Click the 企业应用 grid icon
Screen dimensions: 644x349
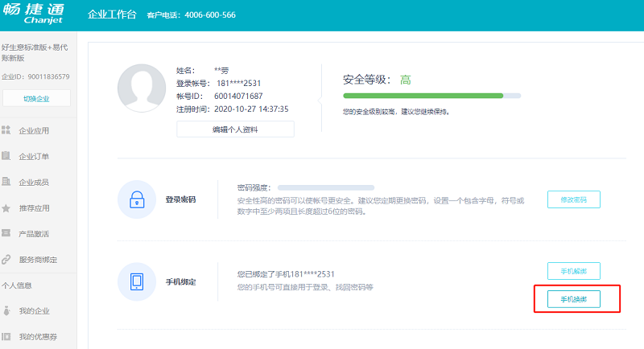(x=6, y=130)
